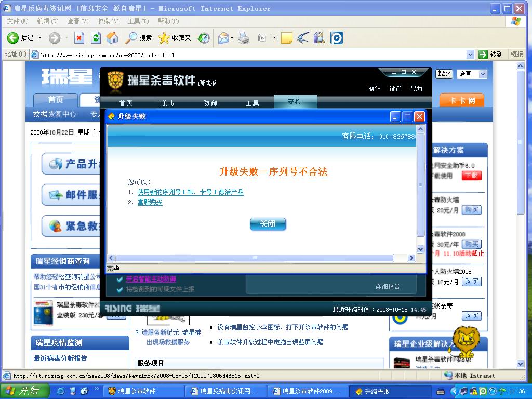Refresh the page using the green arrows icon

click(x=96, y=37)
